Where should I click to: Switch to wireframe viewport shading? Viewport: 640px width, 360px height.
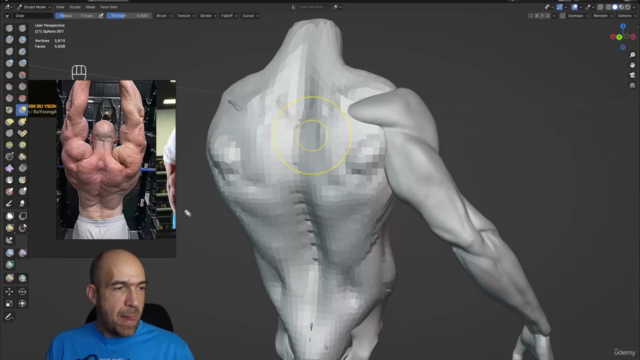[x=609, y=7]
